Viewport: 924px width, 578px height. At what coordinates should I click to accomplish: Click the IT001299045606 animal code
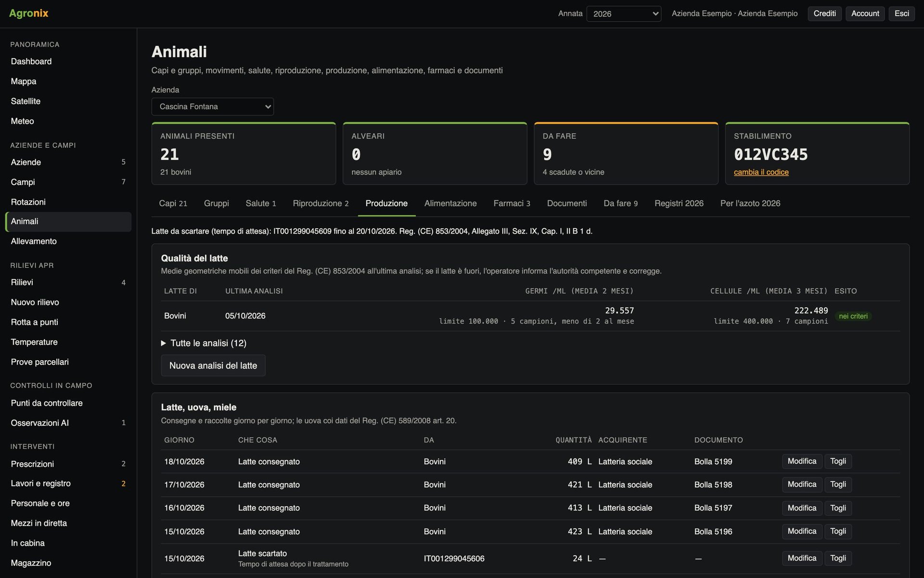pyautogui.click(x=454, y=558)
